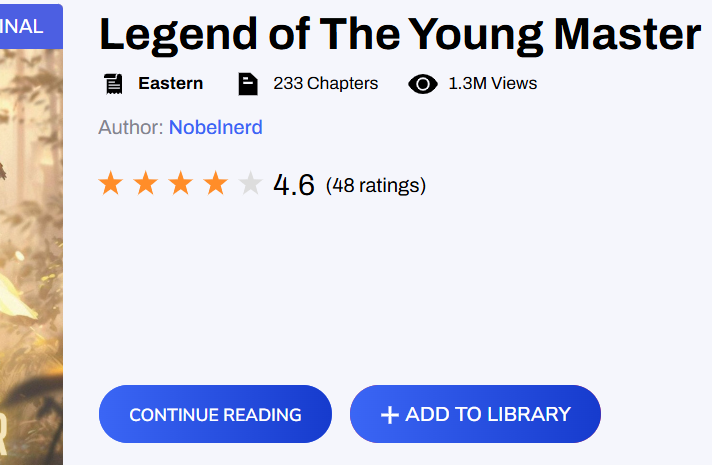Viewport: 712px width, 465px height.
Task: Open author Nobelnerd's profile
Action: pos(216,128)
